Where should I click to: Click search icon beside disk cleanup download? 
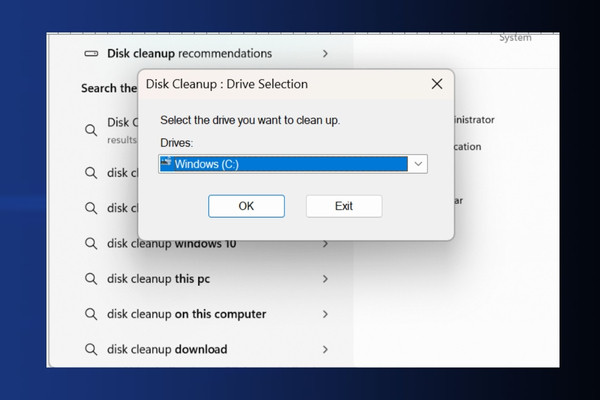click(91, 349)
